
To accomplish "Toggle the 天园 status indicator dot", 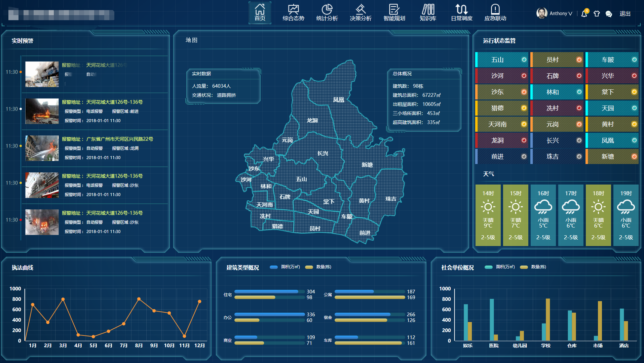I will [634, 108].
